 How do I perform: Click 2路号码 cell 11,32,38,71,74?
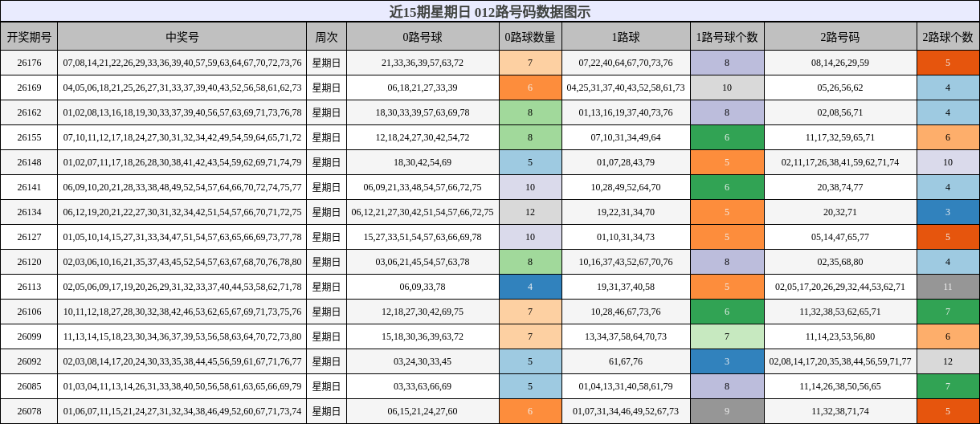click(x=840, y=411)
